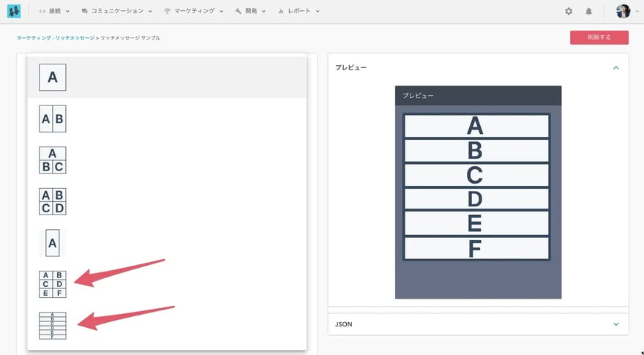Open the 接続 menu
This screenshot has height=355, width=644.
point(56,12)
